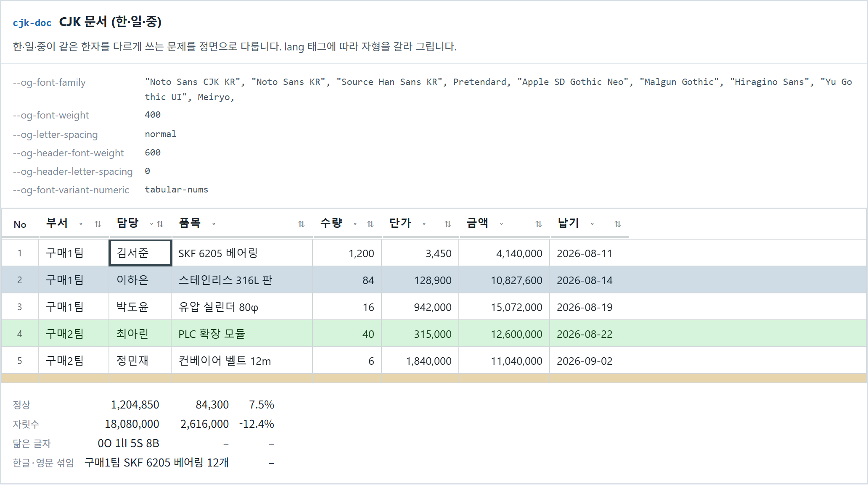Click the sort icon in 품목 column header
The image size is (868, 485).
click(301, 224)
